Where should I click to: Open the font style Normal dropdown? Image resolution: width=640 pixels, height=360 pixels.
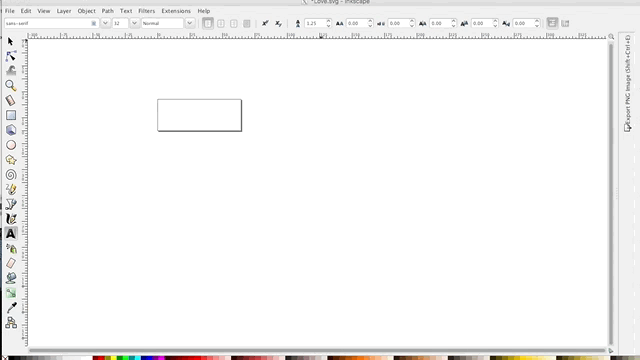[x=190, y=23]
